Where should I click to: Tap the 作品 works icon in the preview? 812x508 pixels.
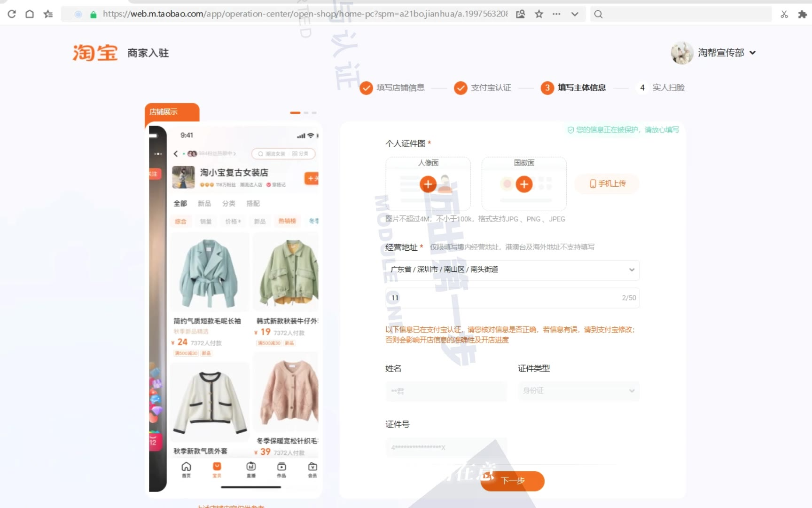click(281, 469)
